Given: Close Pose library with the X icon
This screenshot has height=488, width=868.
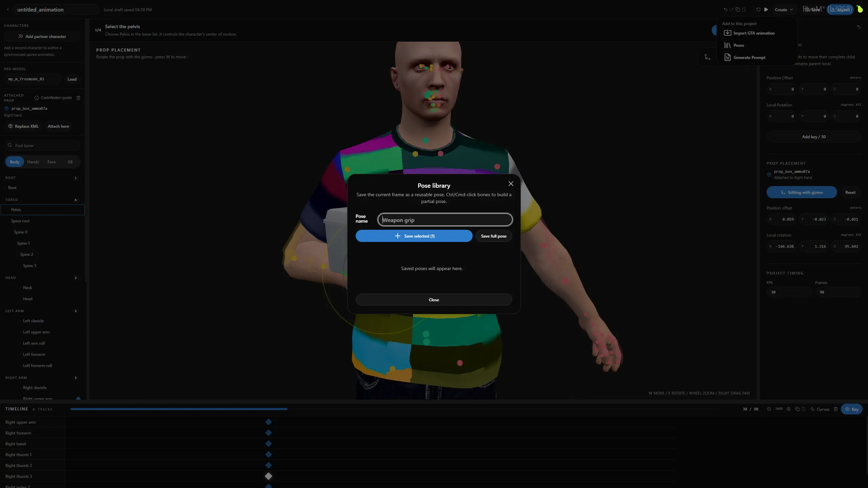Looking at the screenshot, I should pos(511,184).
